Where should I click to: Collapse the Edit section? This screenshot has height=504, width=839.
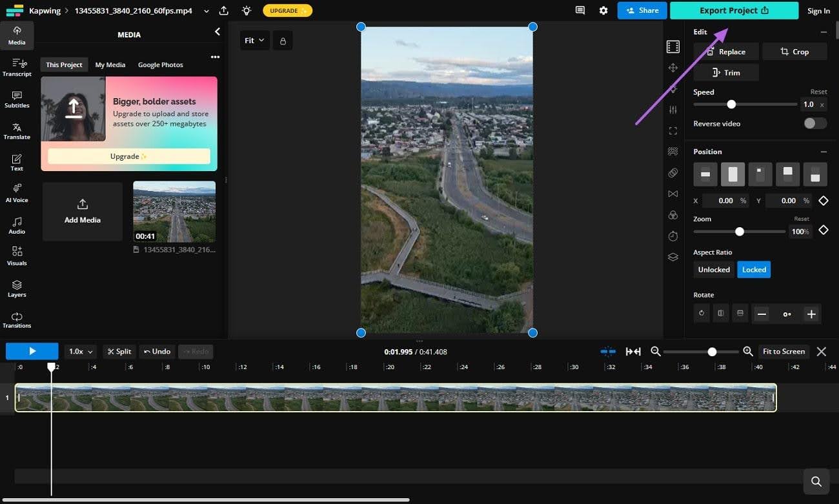[x=824, y=32]
